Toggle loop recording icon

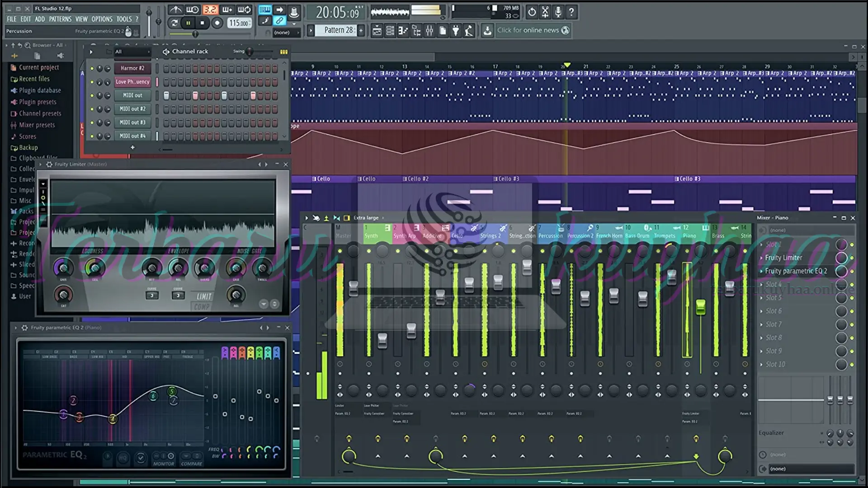[244, 9]
